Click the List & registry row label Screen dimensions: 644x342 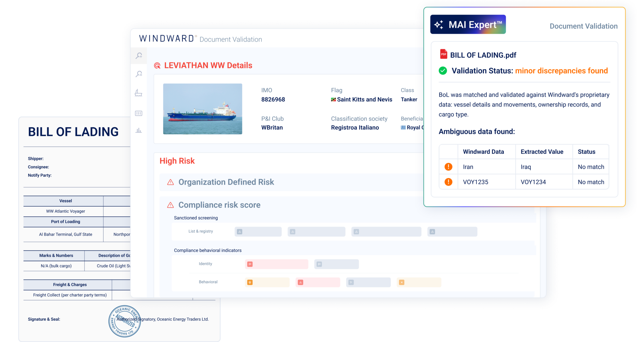point(201,231)
